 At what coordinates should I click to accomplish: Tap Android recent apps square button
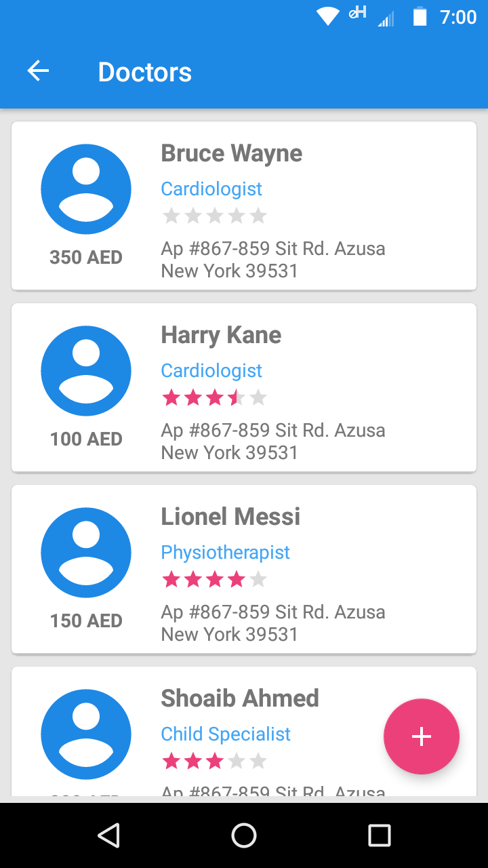click(x=380, y=835)
